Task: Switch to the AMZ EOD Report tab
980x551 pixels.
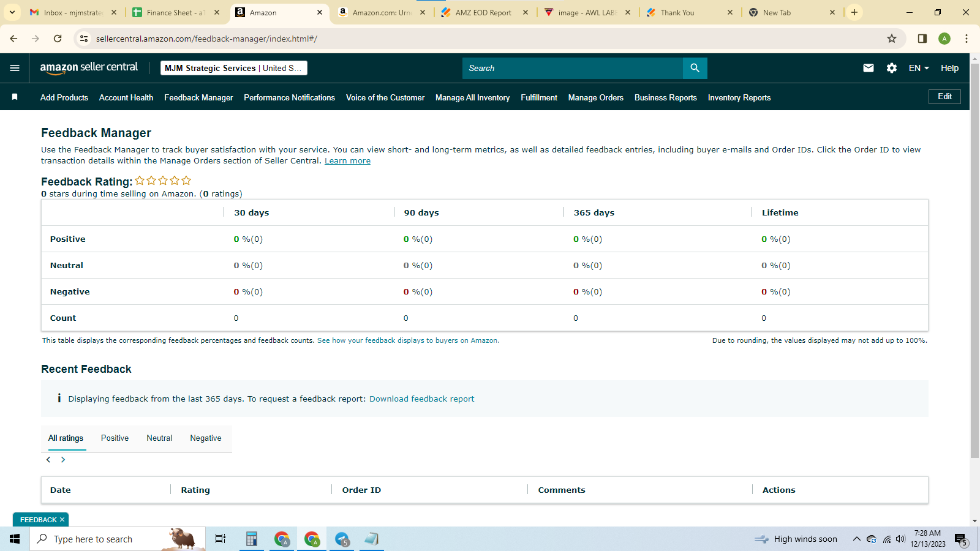Action: click(484, 12)
